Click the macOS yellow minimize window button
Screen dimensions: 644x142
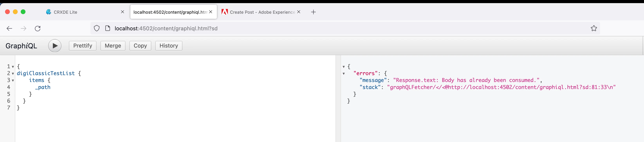(15, 12)
